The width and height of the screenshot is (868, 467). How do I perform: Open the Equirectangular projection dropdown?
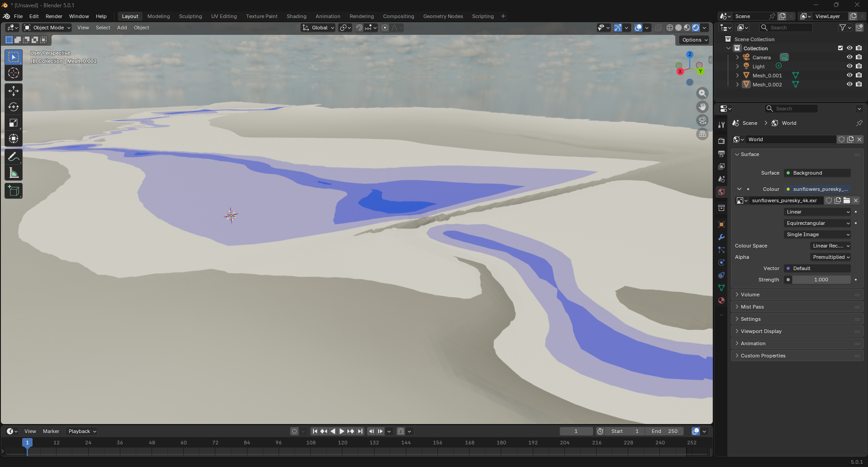[x=817, y=223]
